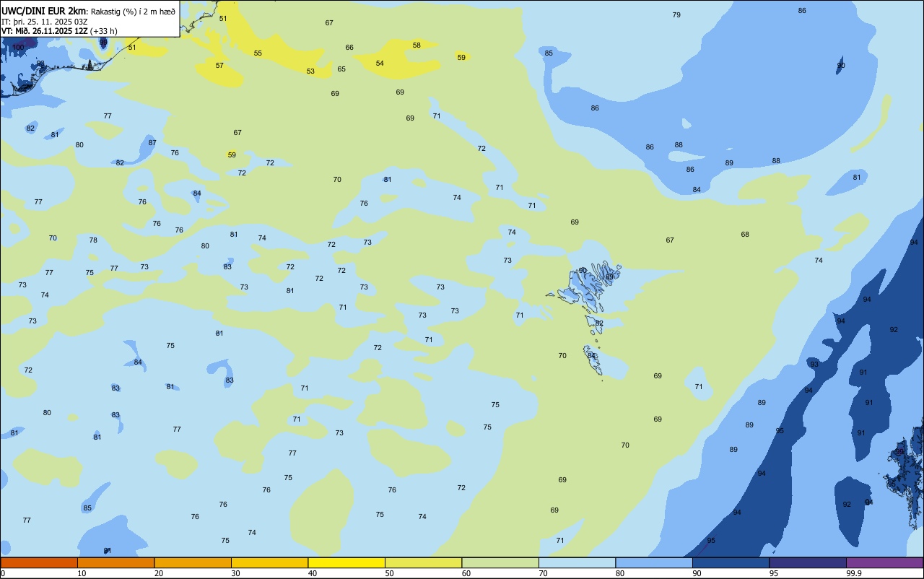Click the map value 93 in dark blue area

814,365
